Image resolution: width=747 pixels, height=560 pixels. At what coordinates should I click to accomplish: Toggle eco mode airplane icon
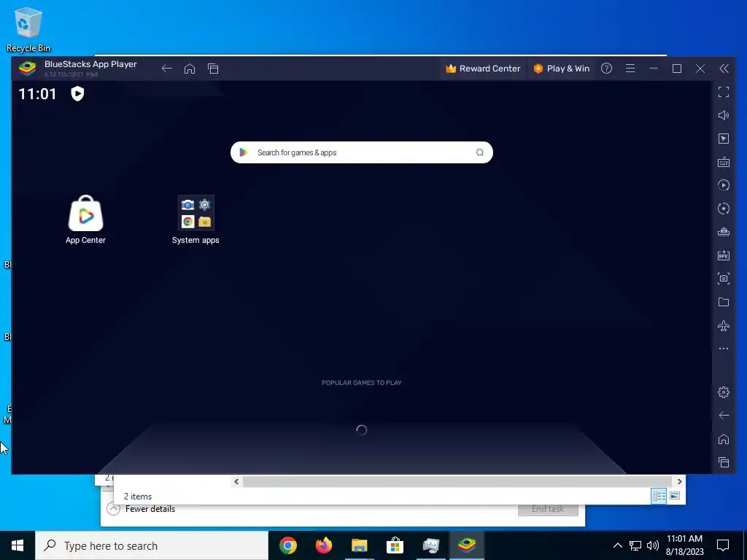click(724, 326)
